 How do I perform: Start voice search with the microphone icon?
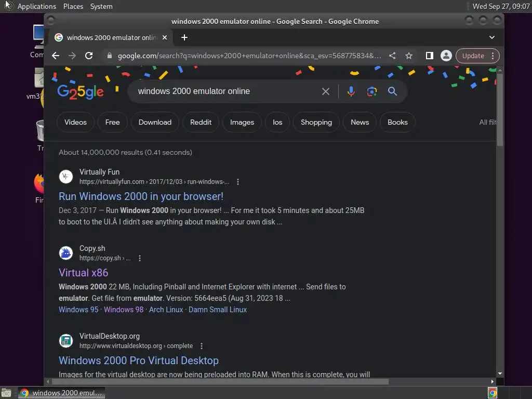[351, 91]
